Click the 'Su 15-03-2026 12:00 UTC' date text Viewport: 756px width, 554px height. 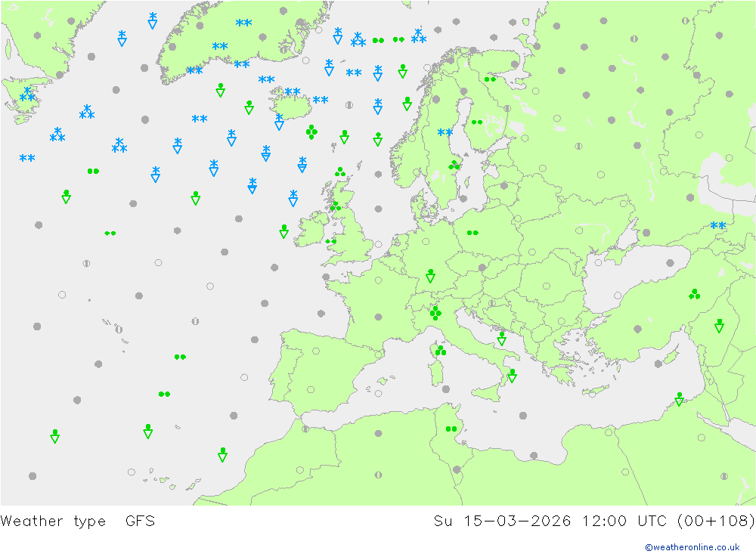click(550, 521)
